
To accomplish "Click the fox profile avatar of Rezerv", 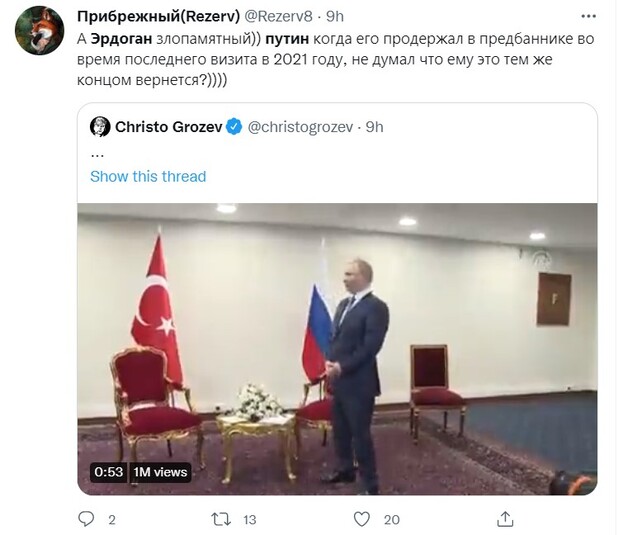I will [x=40, y=31].
